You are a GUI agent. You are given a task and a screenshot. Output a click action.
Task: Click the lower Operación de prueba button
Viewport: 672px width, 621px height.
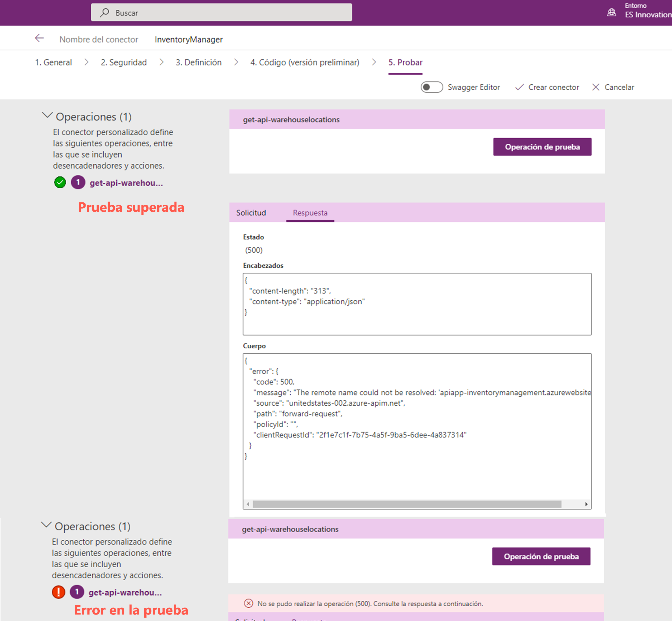pyautogui.click(x=541, y=556)
